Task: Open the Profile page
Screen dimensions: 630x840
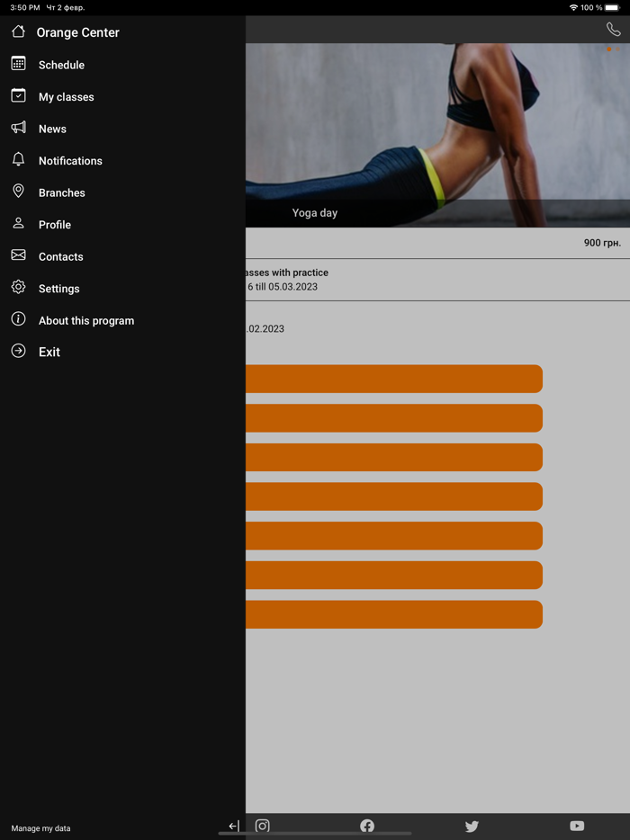Action: click(55, 225)
